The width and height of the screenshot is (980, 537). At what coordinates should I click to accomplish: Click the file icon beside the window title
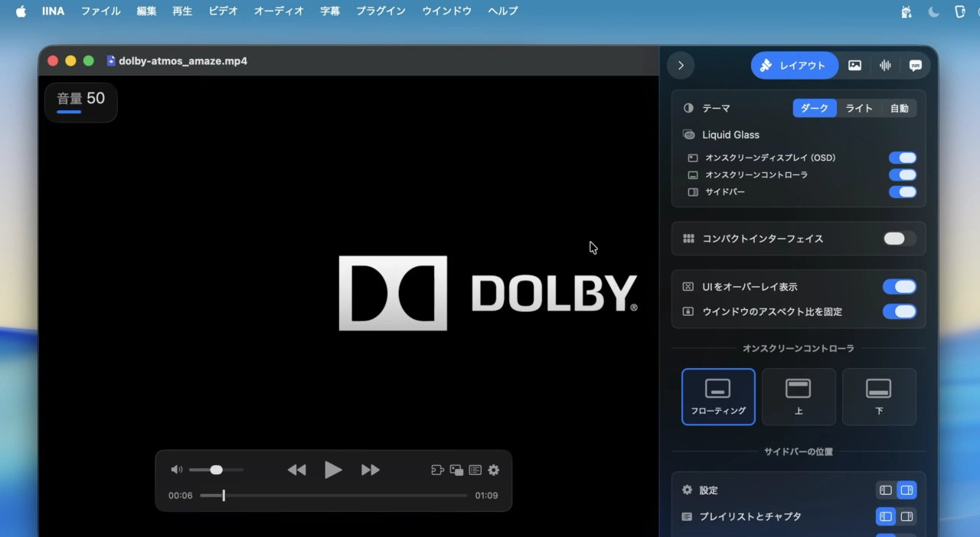[x=111, y=61]
